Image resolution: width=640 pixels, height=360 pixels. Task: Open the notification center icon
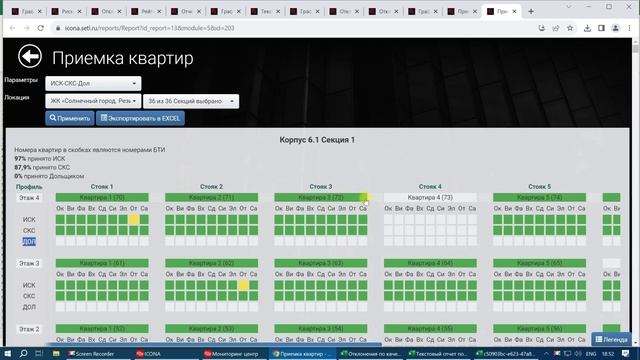(x=625, y=353)
